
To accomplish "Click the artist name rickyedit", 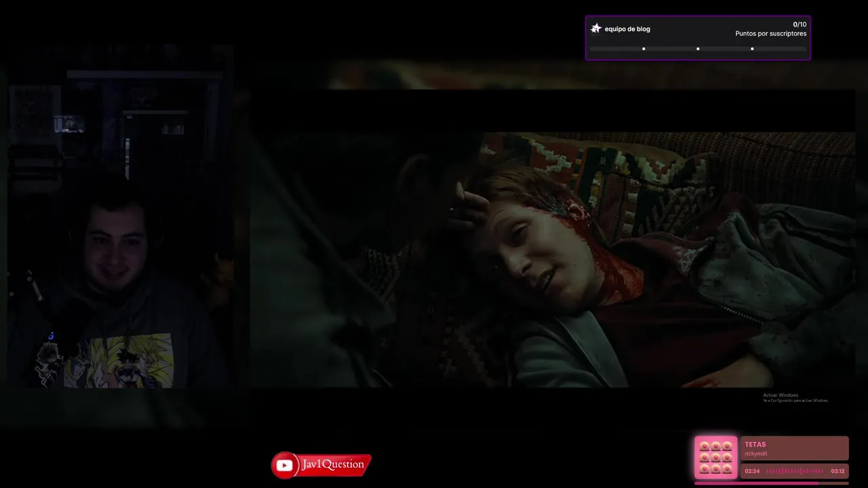I will coord(756,454).
